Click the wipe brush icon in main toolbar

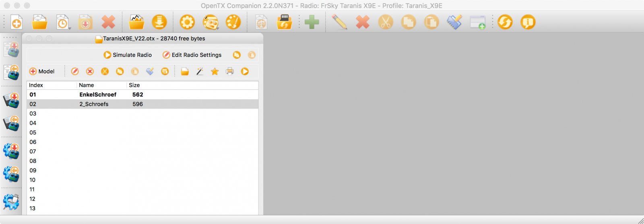coord(454,22)
